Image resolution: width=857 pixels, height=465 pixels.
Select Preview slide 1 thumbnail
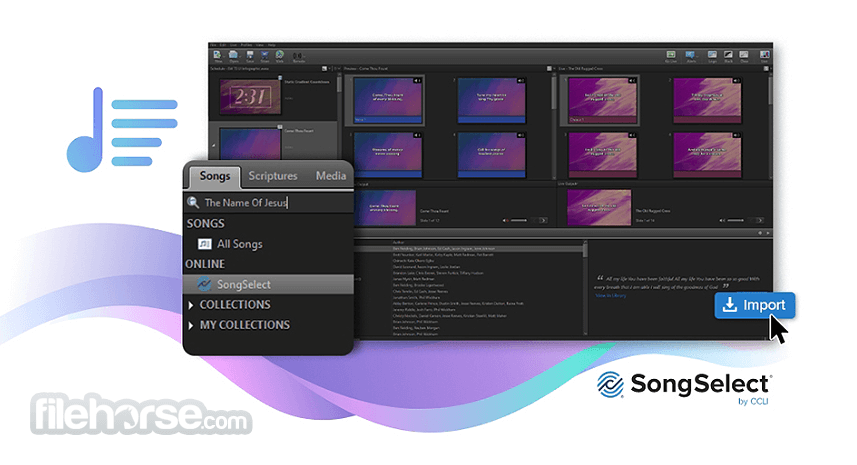click(388, 99)
